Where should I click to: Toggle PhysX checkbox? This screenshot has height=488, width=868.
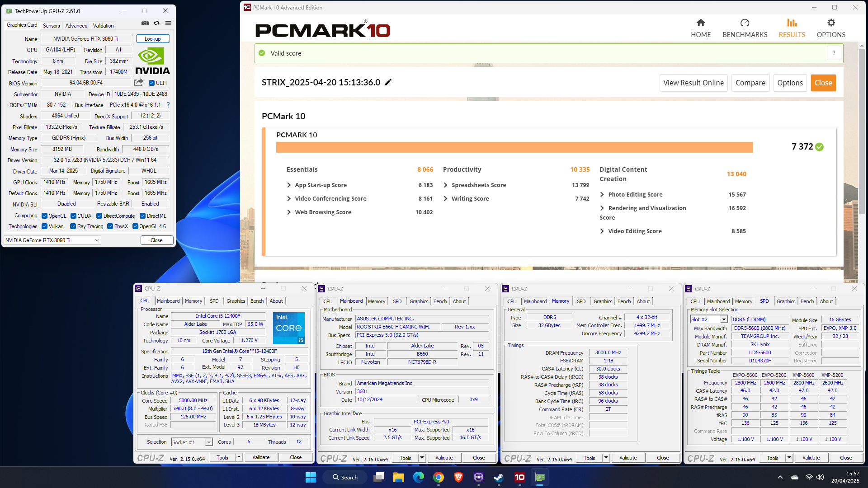tap(110, 226)
